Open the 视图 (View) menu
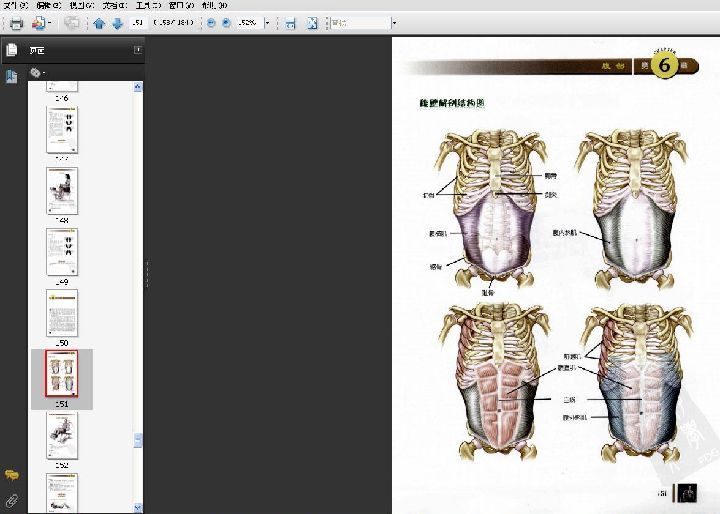 click(82, 5)
